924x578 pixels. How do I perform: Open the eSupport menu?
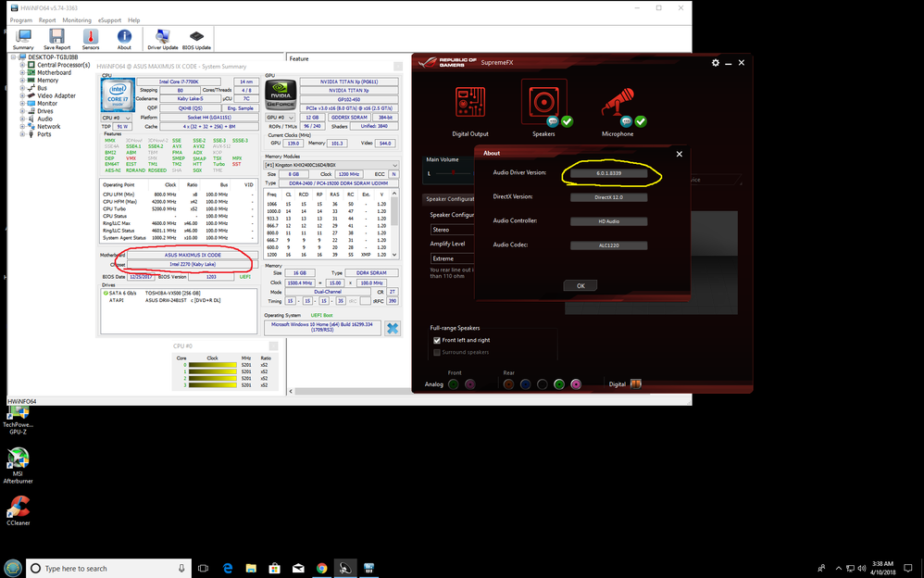click(x=109, y=20)
